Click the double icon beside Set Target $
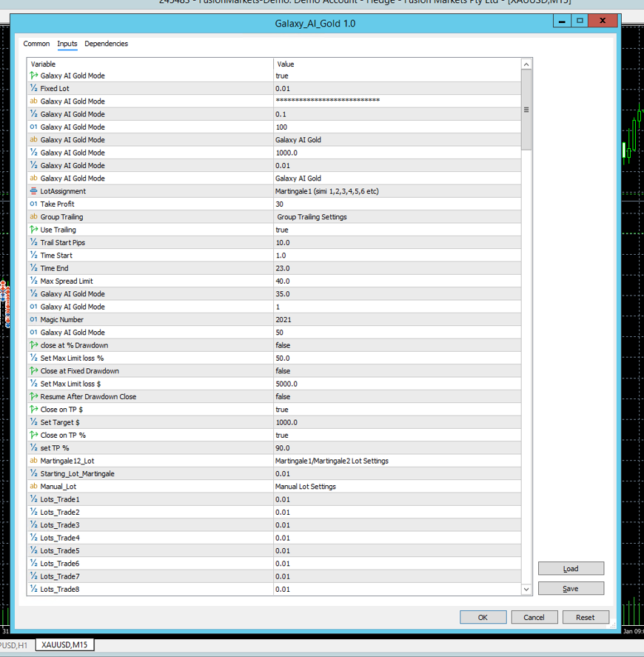This screenshot has height=657, width=644. pyautogui.click(x=34, y=422)
